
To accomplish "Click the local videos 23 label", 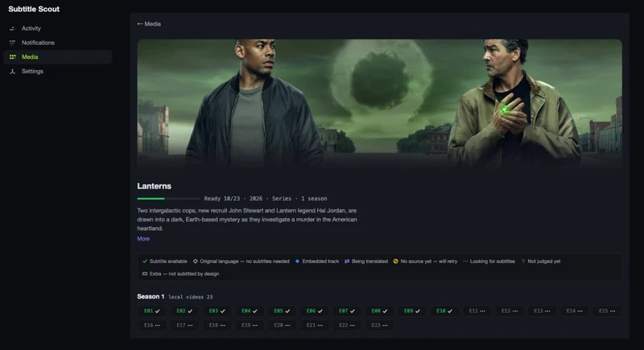I will point(191,297).
